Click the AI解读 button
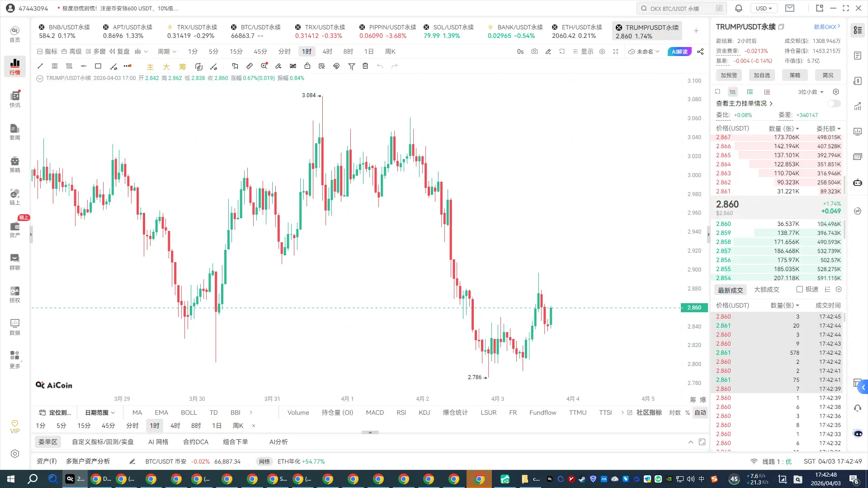868x488 pixels. (x=679, y=52)
